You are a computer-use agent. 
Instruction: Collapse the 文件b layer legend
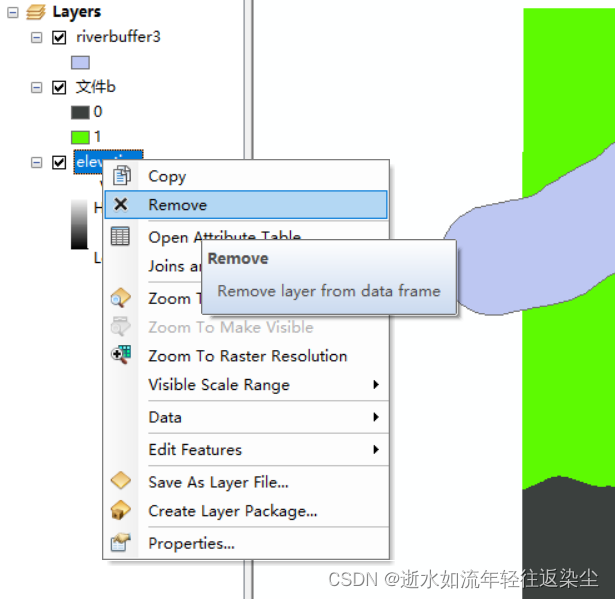point(36,87)
